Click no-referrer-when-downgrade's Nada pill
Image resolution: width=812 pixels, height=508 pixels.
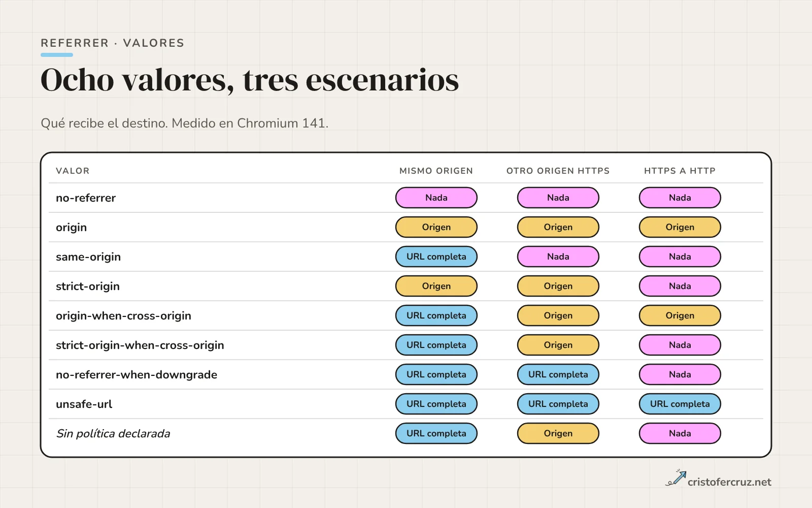tap(680, 374)
